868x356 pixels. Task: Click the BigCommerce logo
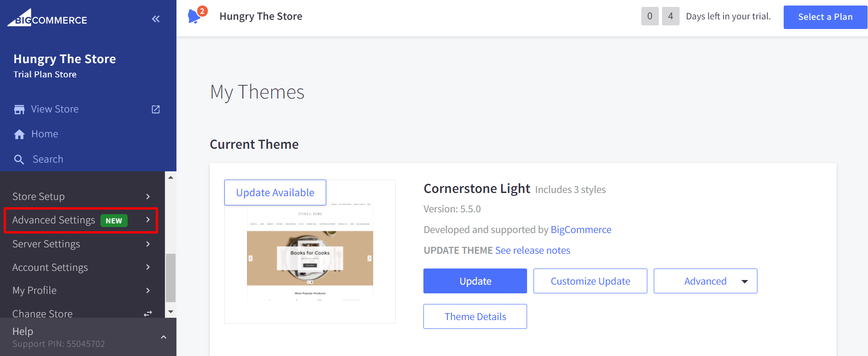(x=47, y=18)
